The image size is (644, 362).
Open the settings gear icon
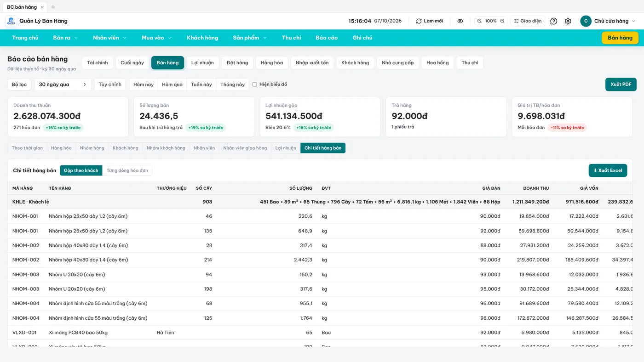pyautogui.click(x=568, y=21)
